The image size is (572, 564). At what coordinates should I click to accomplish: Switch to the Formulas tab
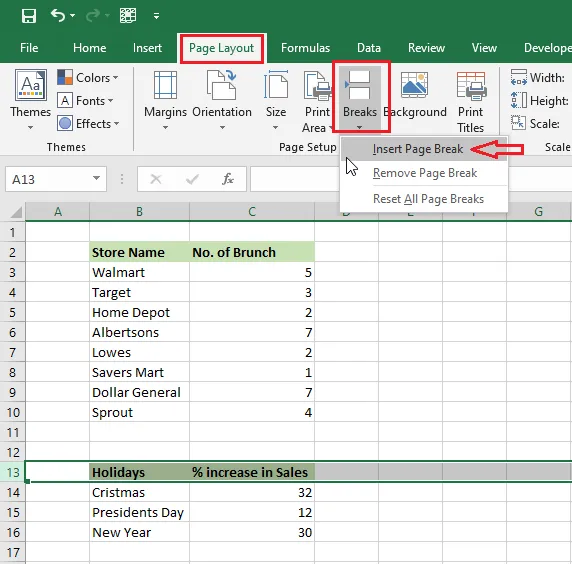(305, 48)
